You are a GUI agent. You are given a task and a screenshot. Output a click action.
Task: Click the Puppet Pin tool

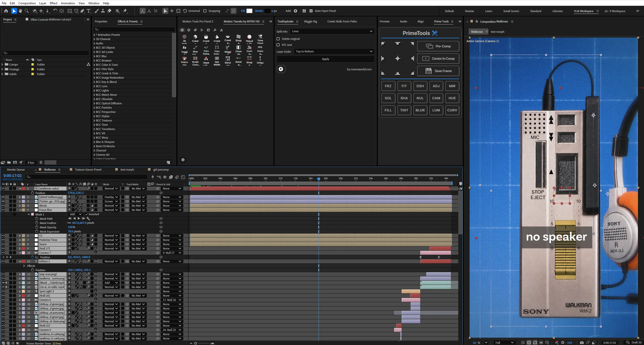pyautogui.click(x=125, y=11)
